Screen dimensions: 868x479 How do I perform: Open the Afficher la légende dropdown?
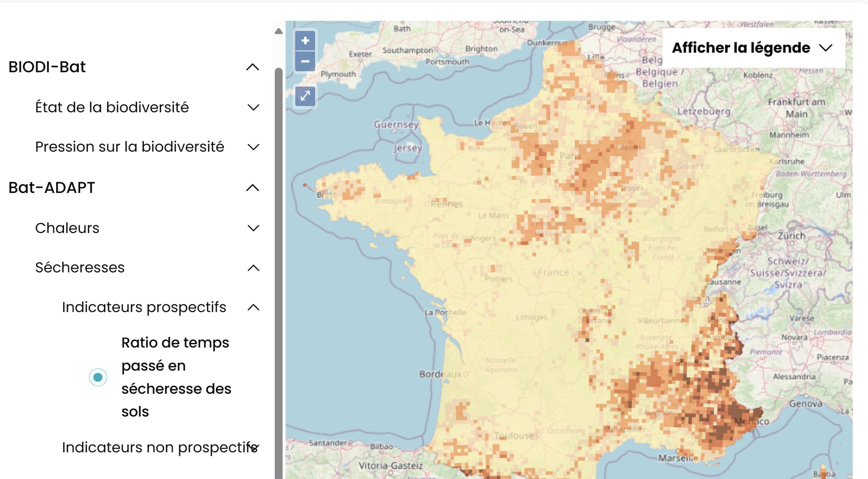pyautogui.click(x=753, y=48)
